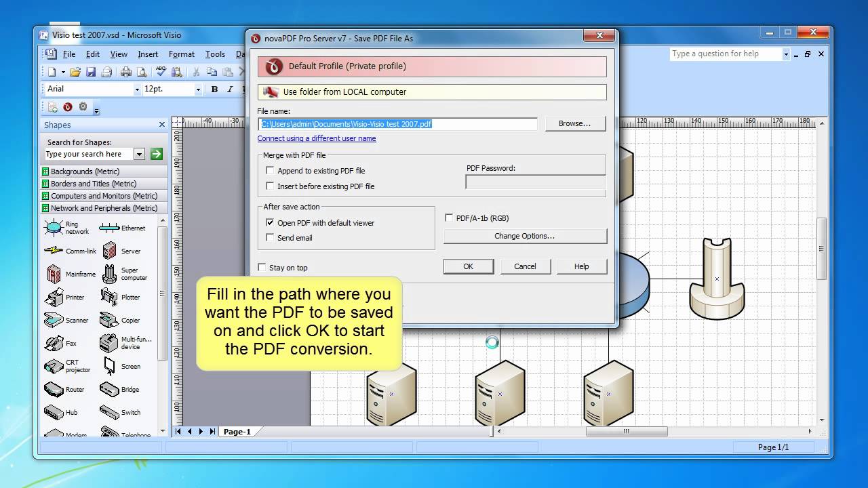Click the Help button in dialog
The height and width of the screenshot is (488, 868).
[x=582, y=266]
